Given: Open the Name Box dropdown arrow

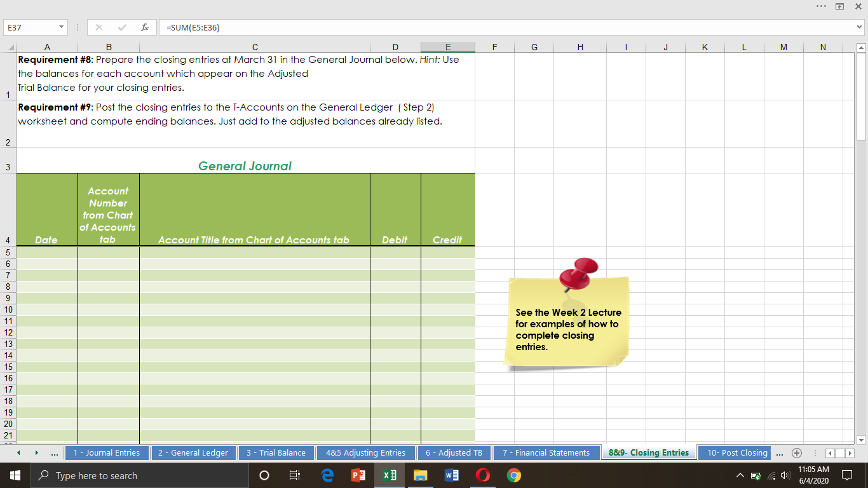Looking at the screenshot, I should point(61,27).
